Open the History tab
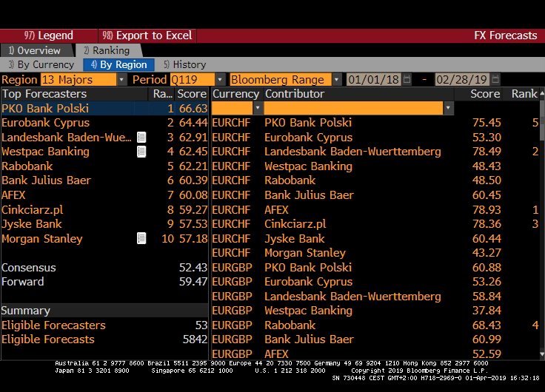 tap(185, 65)
